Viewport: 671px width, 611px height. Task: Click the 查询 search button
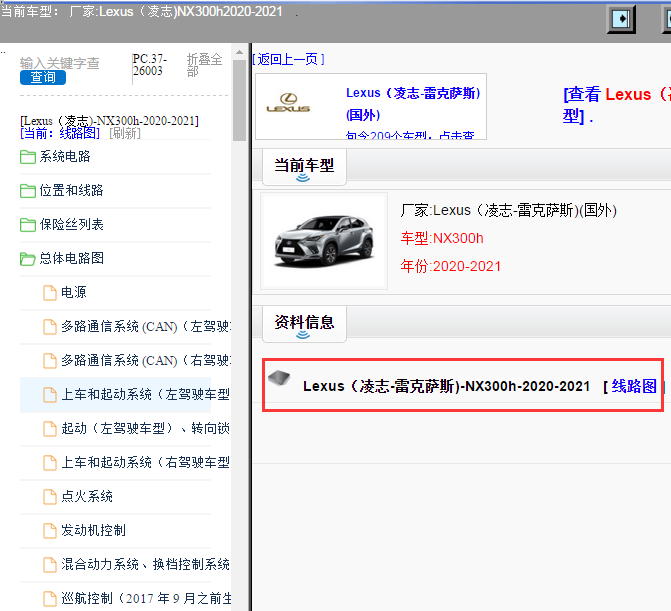43,77
